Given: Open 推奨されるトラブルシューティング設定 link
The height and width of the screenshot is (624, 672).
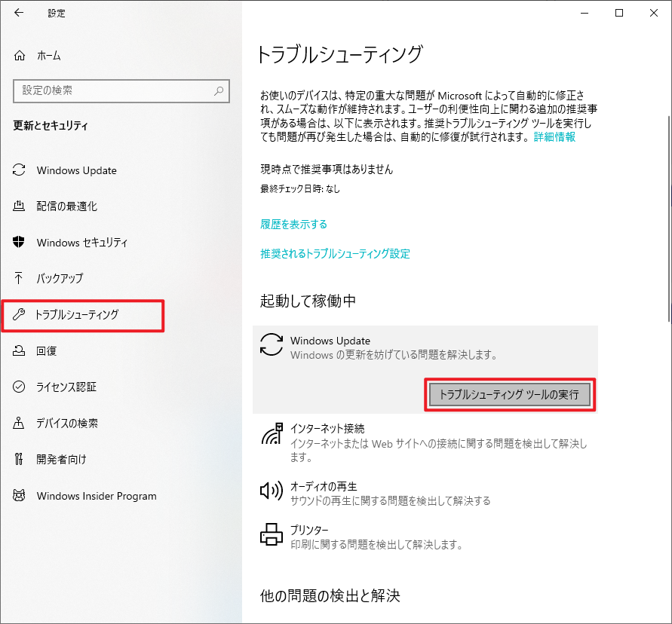Looking at the screenshot, I should coord(335,253).
